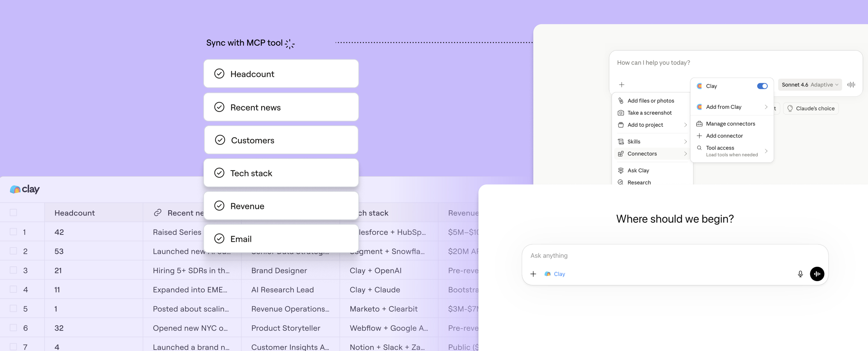The width and height of the screenshot is (868, 351).
Task: Expand the Tool access chevron
Action: (x=766, y=151)
